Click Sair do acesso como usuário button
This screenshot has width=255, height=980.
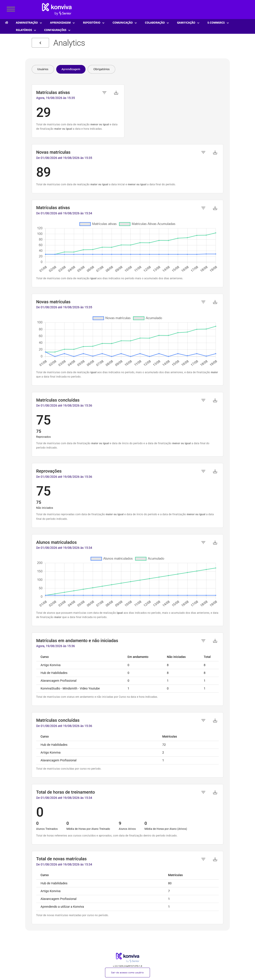coord(127,972)
